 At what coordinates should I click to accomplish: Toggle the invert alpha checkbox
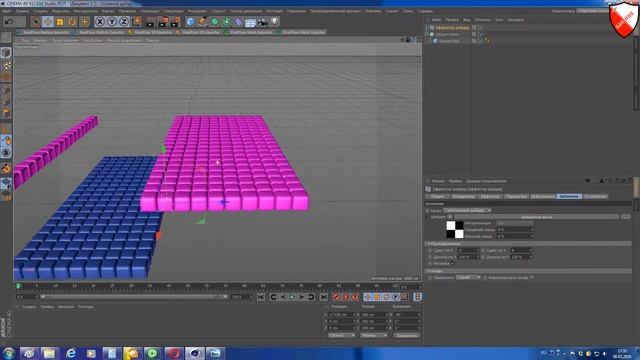click(x=532, y=278)
